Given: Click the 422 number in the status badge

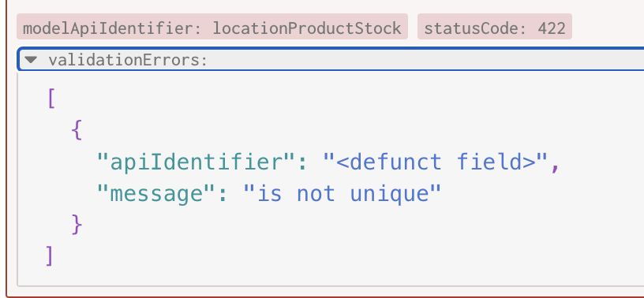Looking at the screenshot, I should point(551,28).
